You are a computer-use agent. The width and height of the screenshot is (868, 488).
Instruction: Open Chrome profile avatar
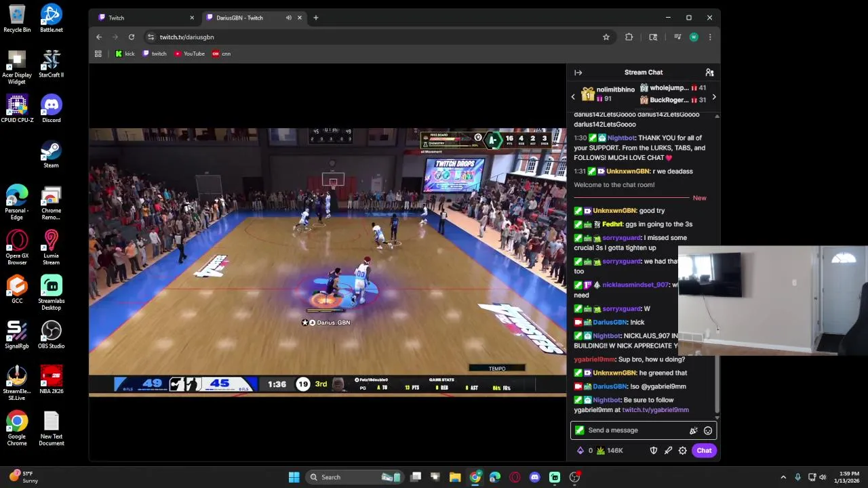694,37
